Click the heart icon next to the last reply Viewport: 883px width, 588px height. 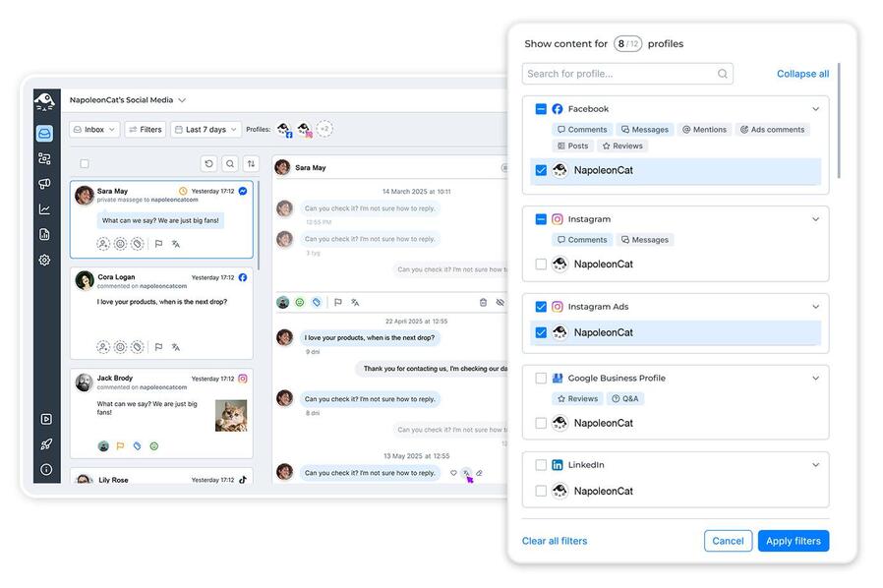tap(453, 473)
